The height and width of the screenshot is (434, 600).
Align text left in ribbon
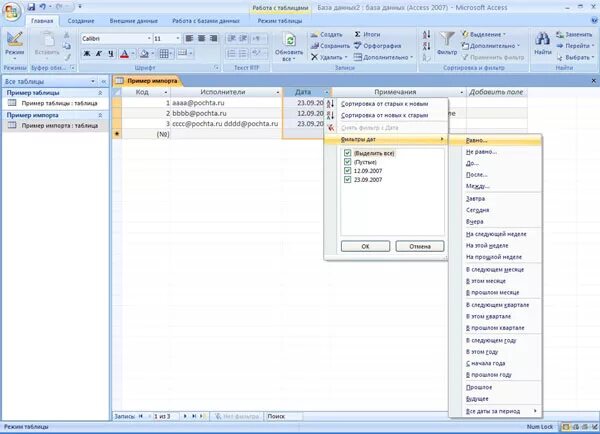click(189, 38)
